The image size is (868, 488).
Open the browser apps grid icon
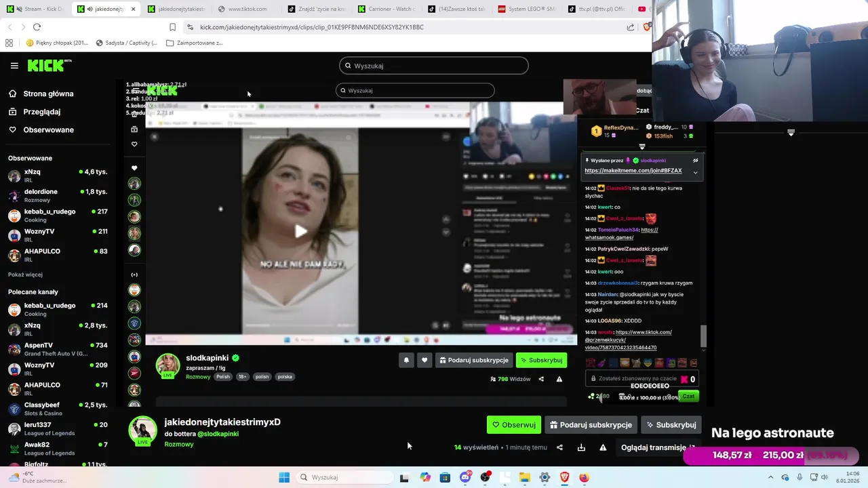(9, 43)
